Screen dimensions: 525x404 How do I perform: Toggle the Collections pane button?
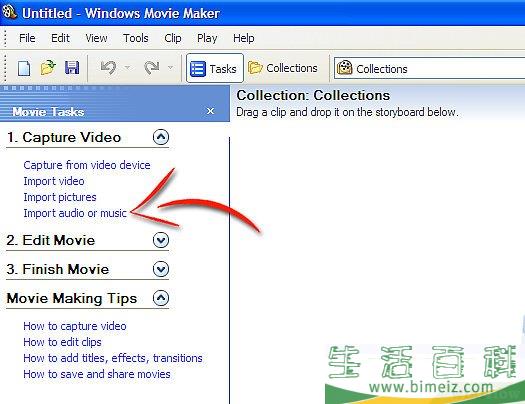coord(283,68)
